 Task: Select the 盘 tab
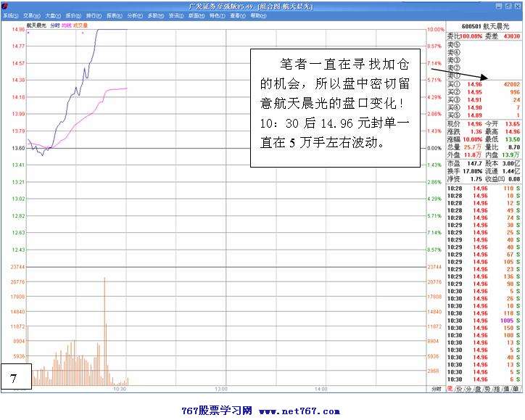(x=479, y=390)
